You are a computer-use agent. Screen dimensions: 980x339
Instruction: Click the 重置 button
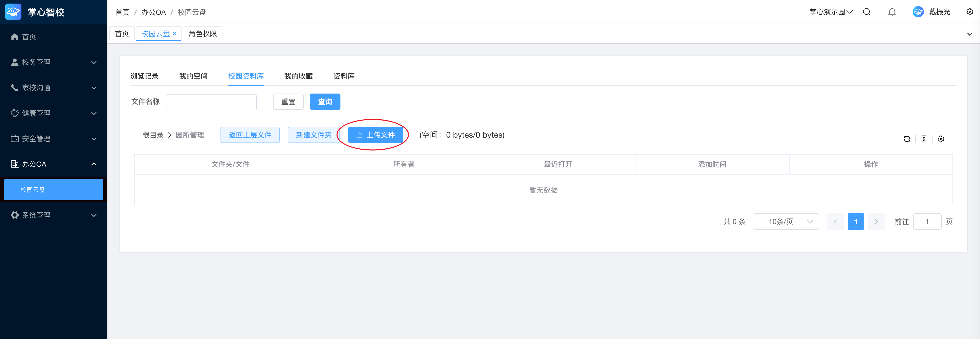point(288,102)
